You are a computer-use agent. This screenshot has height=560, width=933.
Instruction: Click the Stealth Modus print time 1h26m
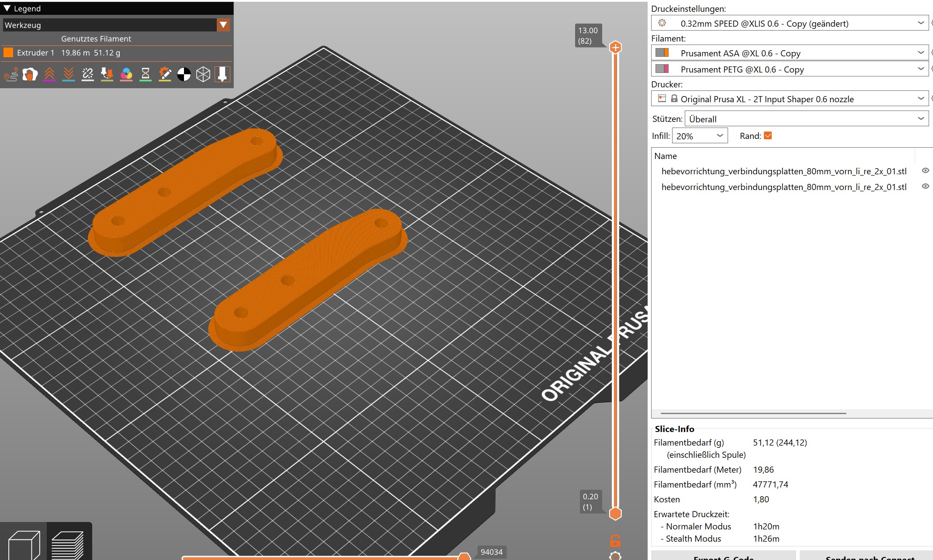tap(766, 539)
